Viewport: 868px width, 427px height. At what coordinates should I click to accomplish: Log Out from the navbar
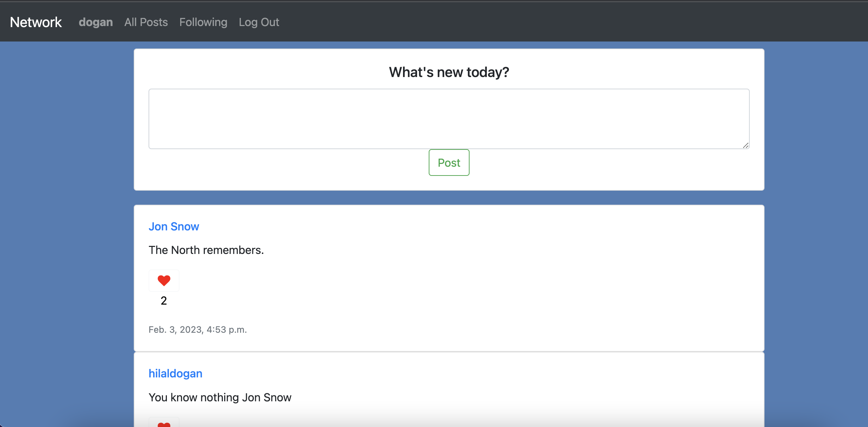[x=259, y=22]
